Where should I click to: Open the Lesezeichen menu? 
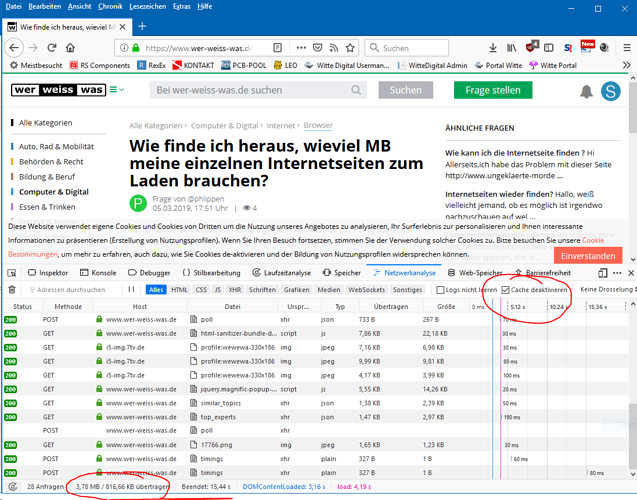click(x=147, y=6)
